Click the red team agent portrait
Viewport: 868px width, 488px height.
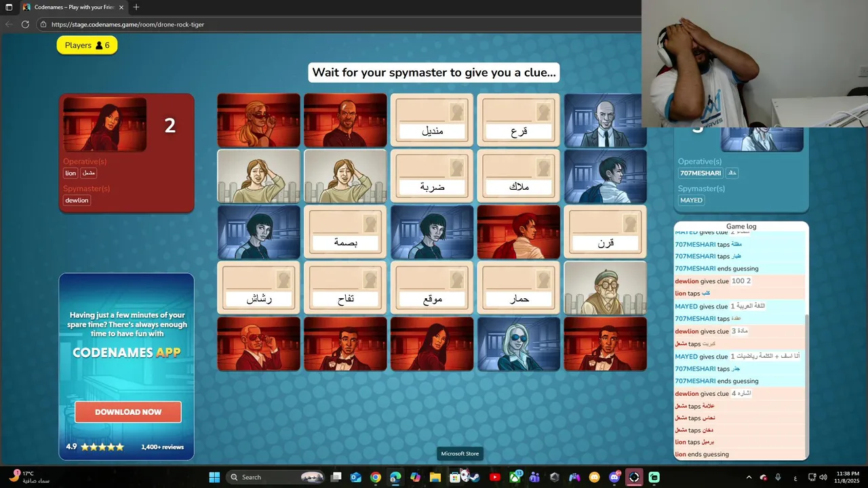104,124
